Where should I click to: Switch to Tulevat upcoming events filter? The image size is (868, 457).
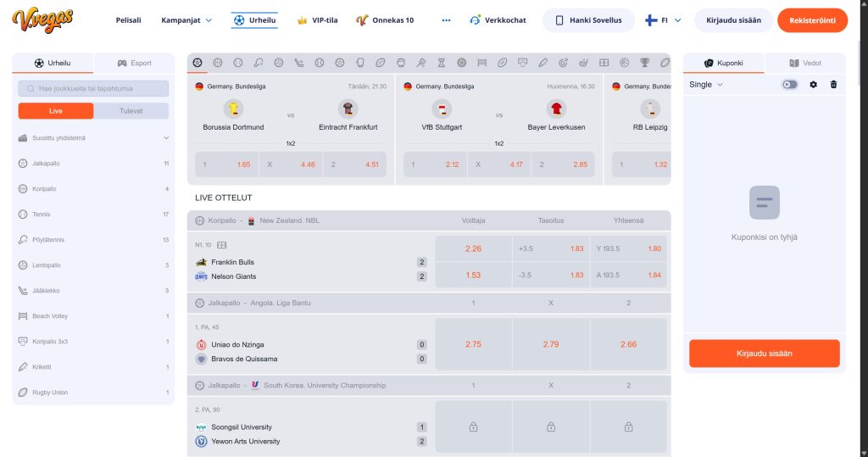point(131,111)
